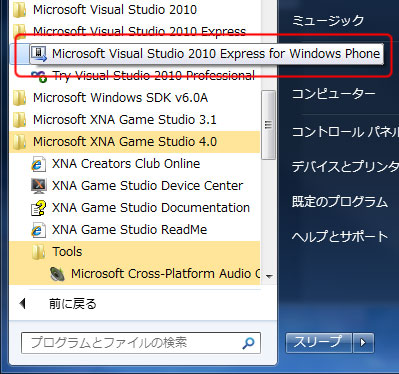Launch Microsoft Cross-Platform Audio tool speaker icon

tap(57, 274)
